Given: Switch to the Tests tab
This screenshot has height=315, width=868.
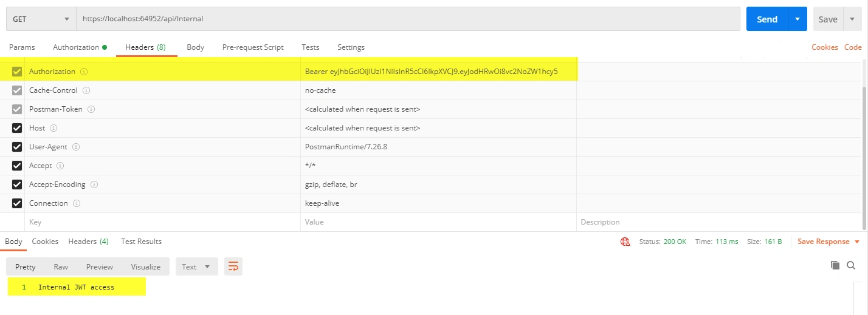Looking at the screenshot, I should (x=310, y=47).
